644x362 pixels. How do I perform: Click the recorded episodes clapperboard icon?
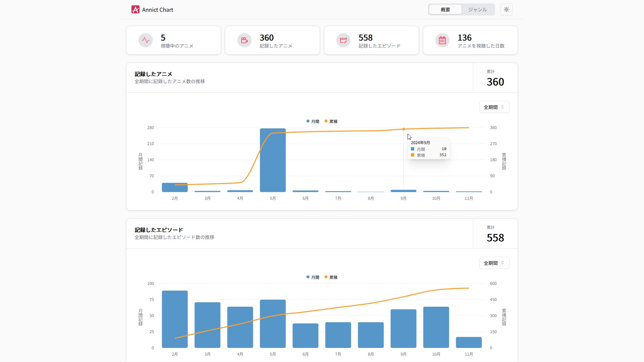[x=343, y=40]
